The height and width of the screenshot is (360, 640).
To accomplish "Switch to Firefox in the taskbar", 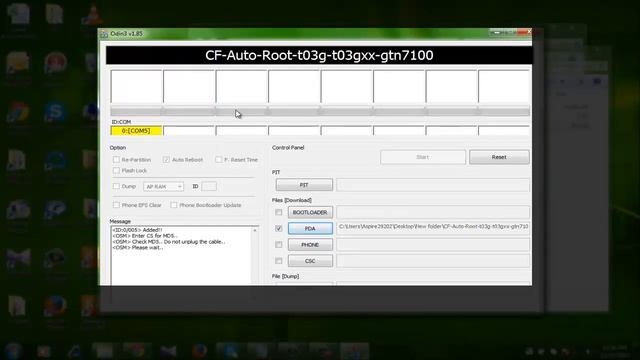I will tap(199, 351).
